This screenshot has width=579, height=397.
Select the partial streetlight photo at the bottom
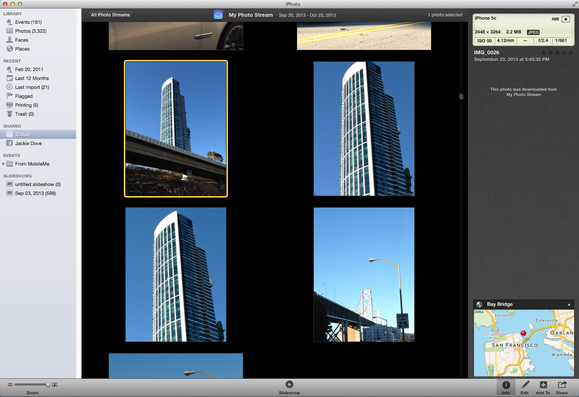(x=176, y=366)
